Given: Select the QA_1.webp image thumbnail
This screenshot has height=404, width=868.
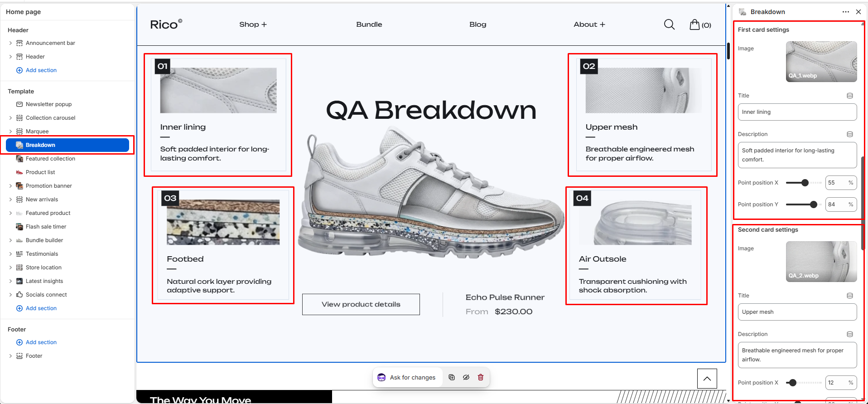Looking at the screenshot, I should coord(821,62).
